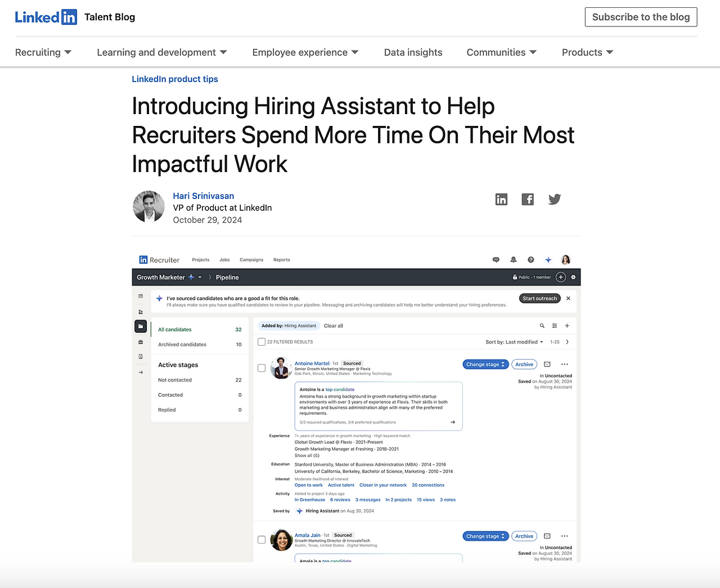Select the highlighted folder icon in the Recruiter sidebar
Viewport: 720px width, 588px height.
[141, 326]
